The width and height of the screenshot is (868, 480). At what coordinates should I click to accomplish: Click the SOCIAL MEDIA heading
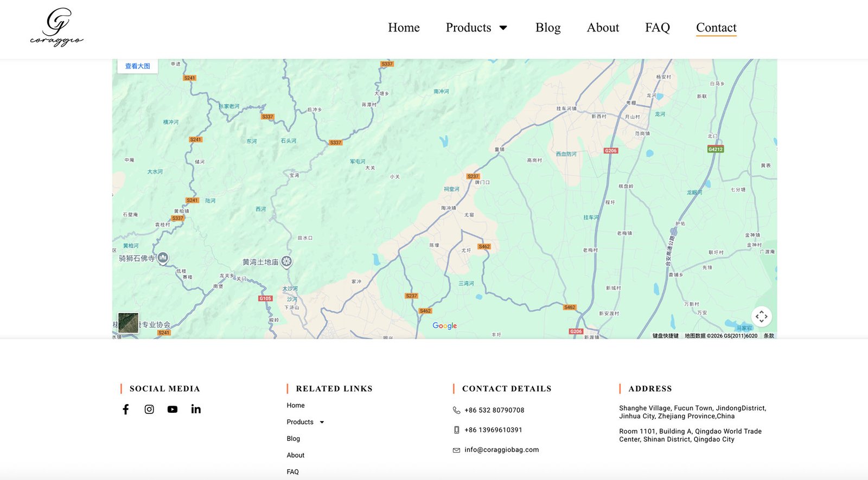coord(165,388)
